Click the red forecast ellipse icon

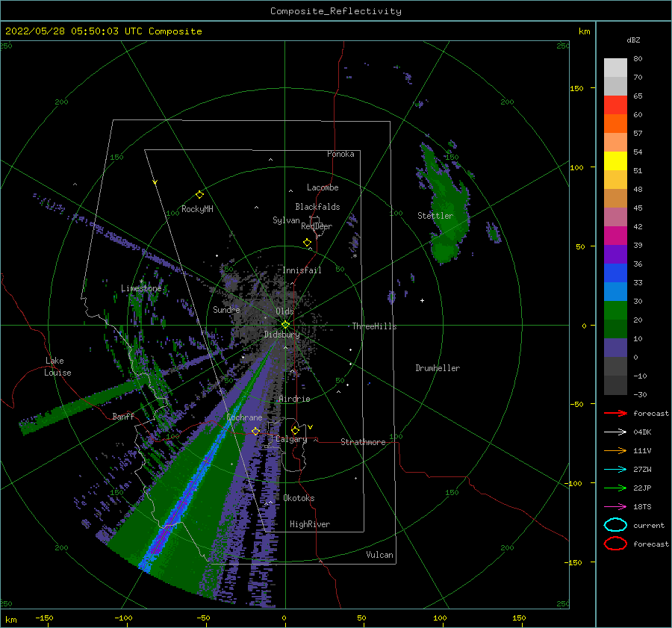tap(615, 544)
